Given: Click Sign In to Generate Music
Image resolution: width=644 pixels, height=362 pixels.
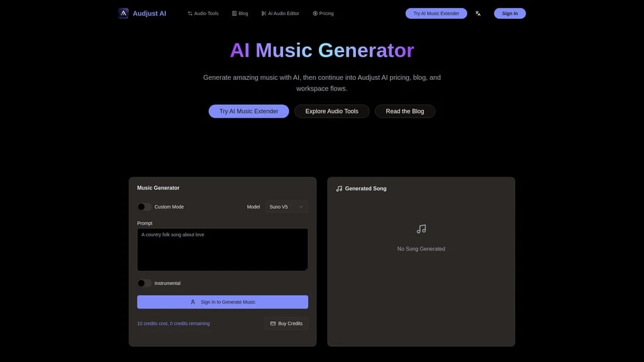Looking at the screenshot, I should coord(223,302).
